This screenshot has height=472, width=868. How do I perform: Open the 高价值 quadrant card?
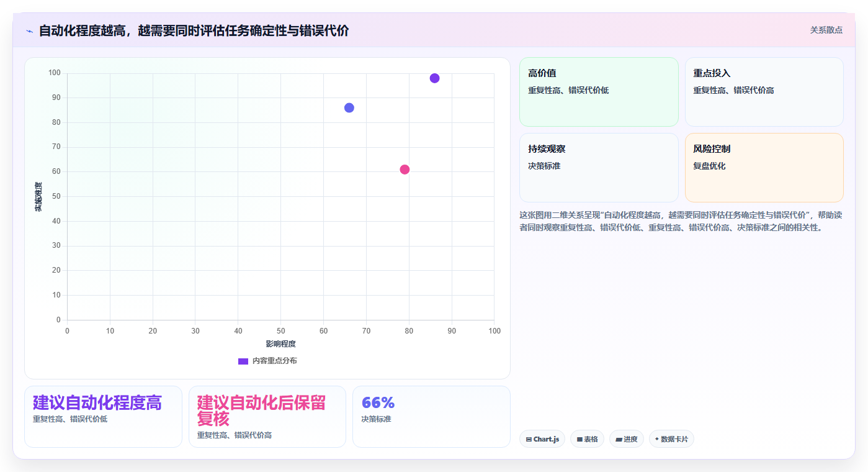click(x=599, y=92)
